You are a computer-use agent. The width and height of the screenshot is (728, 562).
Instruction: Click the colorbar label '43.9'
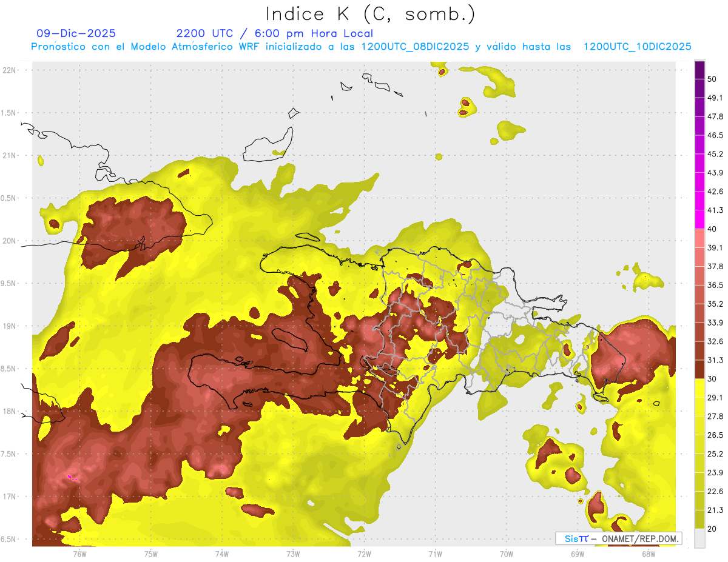pyautogui.click(x=715, y=173)
